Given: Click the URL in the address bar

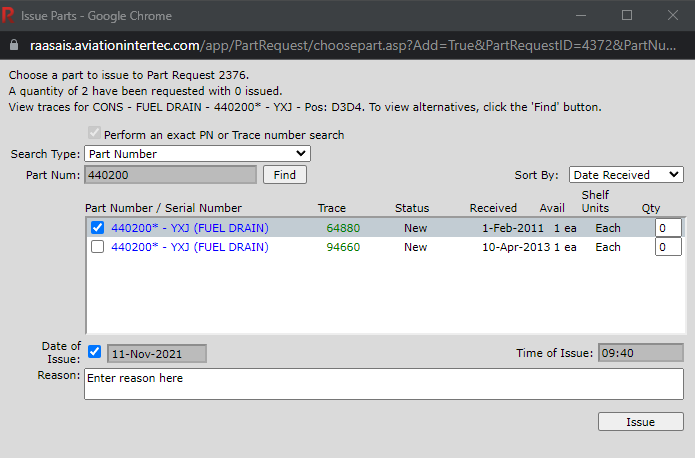Looking at the screenshot, I should click(x=350, y=46).
